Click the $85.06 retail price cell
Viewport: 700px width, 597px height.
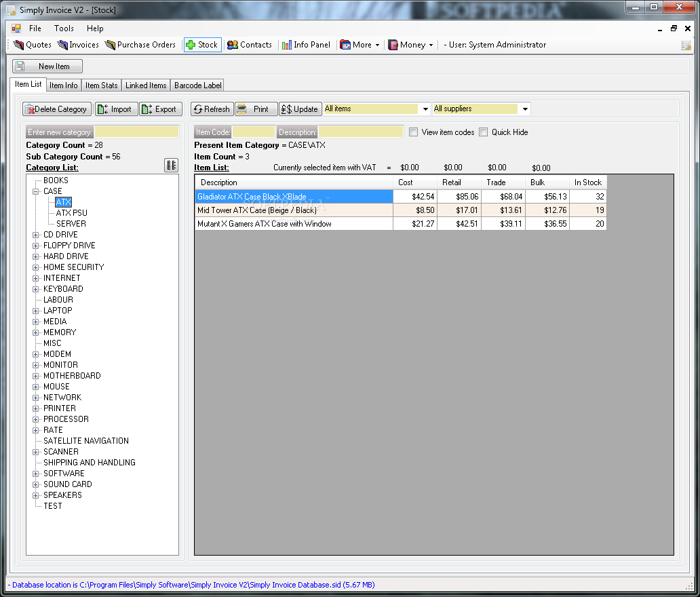pos(459,197)
